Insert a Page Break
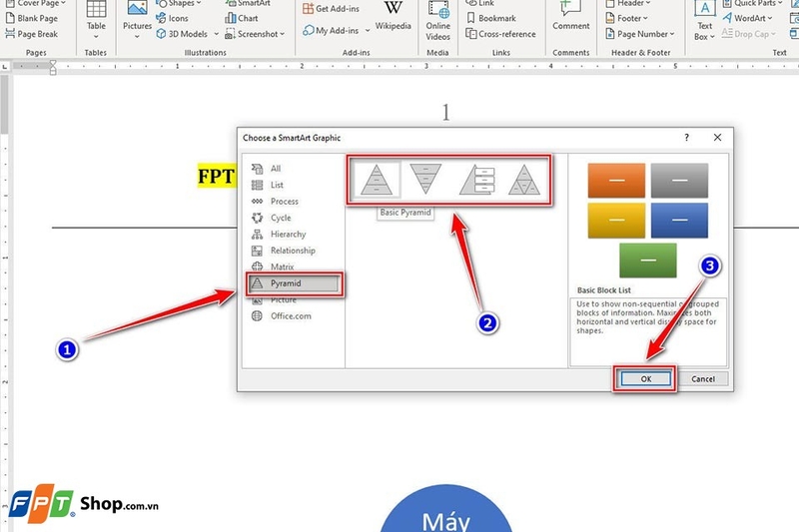 click(x=32, y=34)
